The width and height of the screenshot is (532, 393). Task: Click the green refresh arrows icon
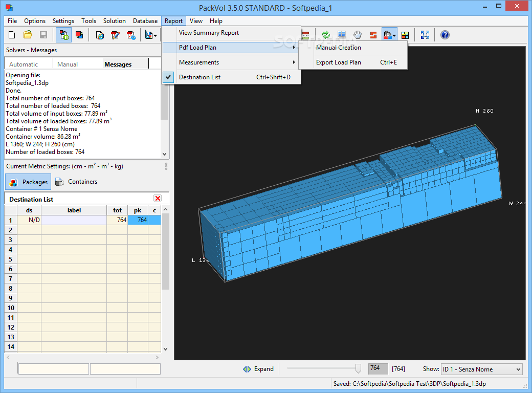(x=325, y=35)
